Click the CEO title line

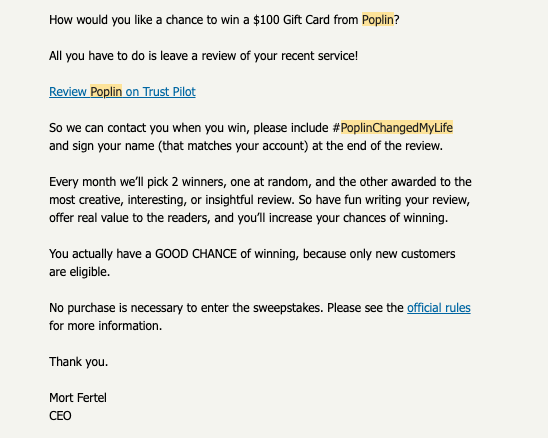point(60,416)
